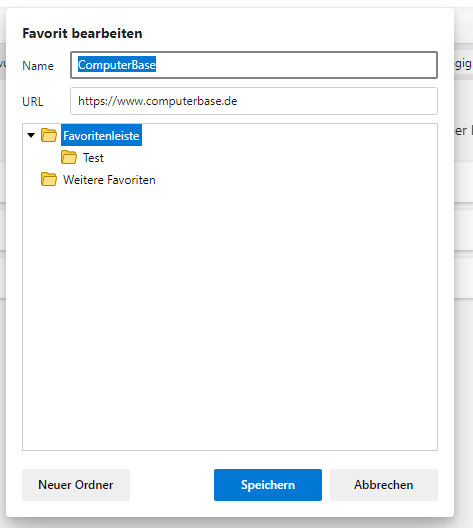Click the URL field label
The image size is (473, 528).
[33, 102]
